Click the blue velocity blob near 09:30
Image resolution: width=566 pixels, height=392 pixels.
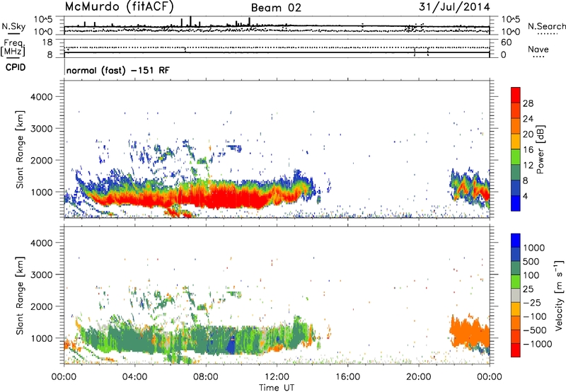click(x=231, y=346)
